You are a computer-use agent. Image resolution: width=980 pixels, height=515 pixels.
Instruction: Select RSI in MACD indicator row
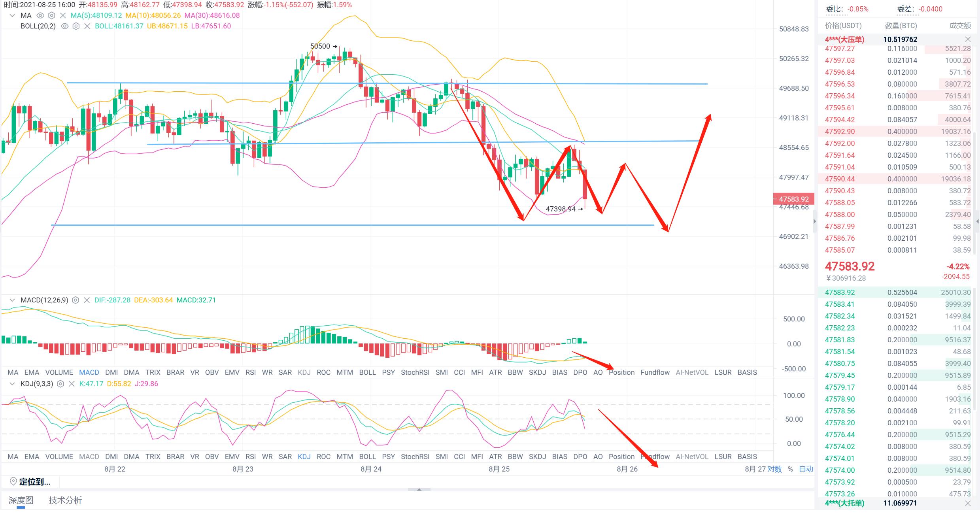[x=250, y=372]
